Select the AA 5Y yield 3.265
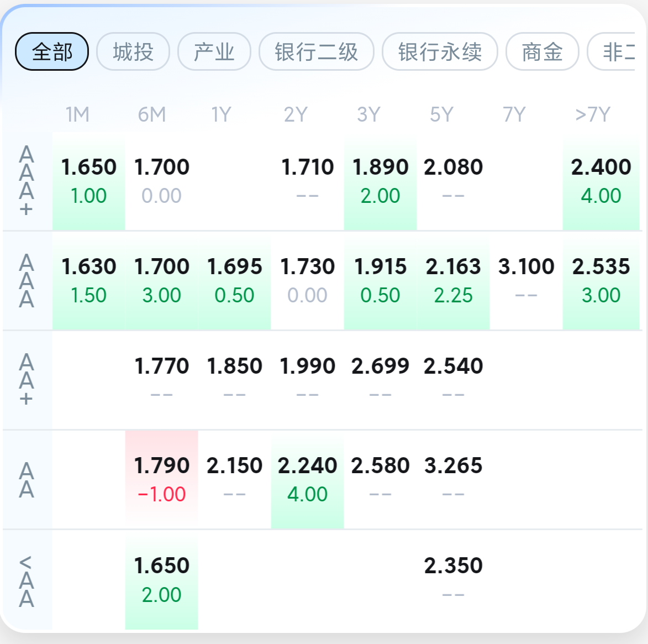The height and width of the screenshot is (644, 648). click(x=453, y=479)
